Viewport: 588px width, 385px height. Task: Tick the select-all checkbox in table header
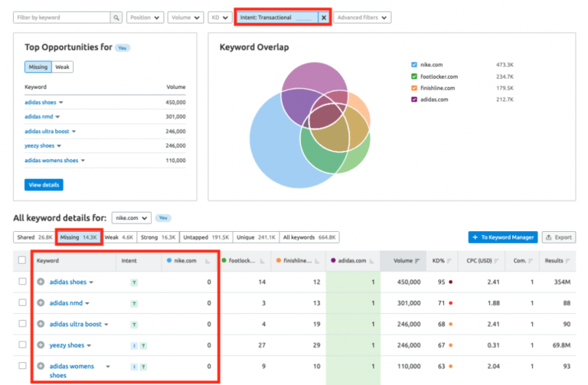pos(22,260)
